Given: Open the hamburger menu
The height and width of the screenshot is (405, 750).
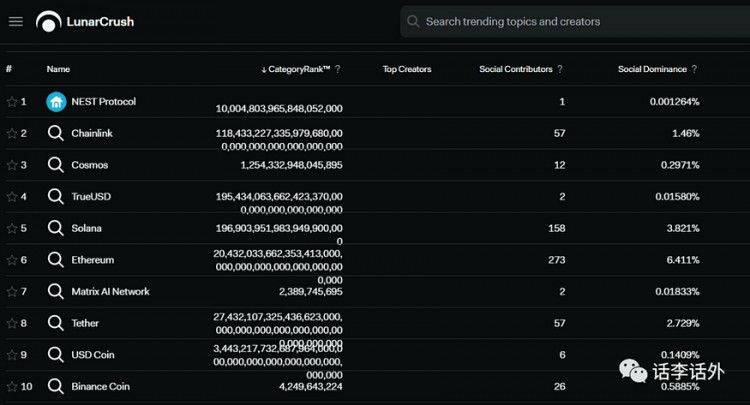Looking at the screenshot, I should tap(15, 22).
